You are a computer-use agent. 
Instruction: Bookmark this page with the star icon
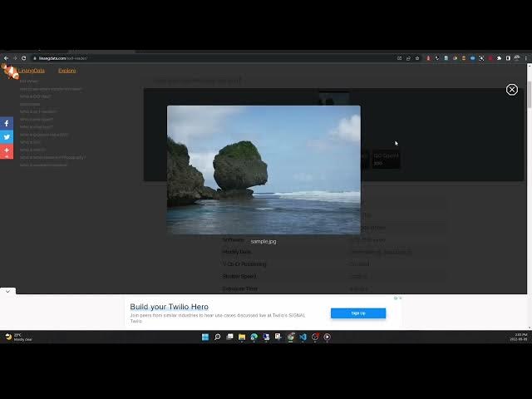(417, 58)
